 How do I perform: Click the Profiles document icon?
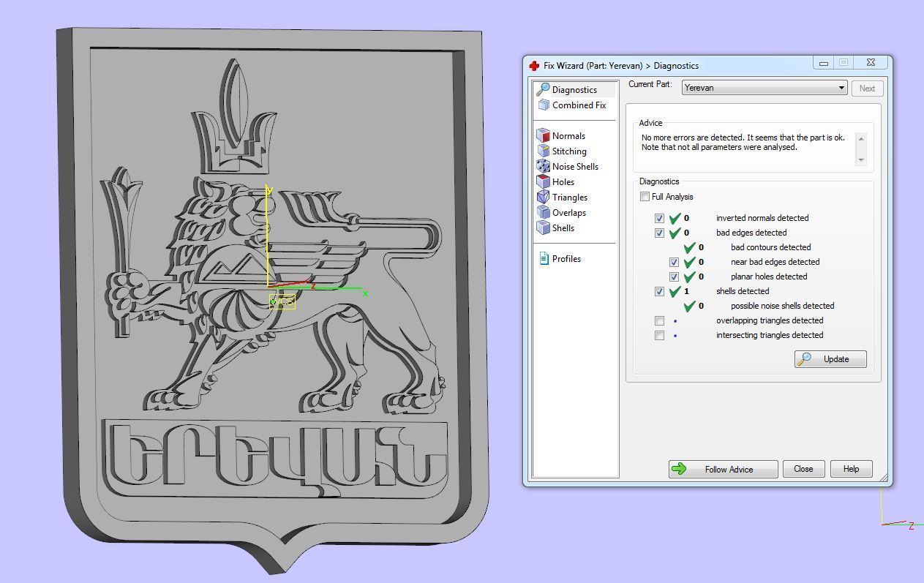click(x=544, y=258)
